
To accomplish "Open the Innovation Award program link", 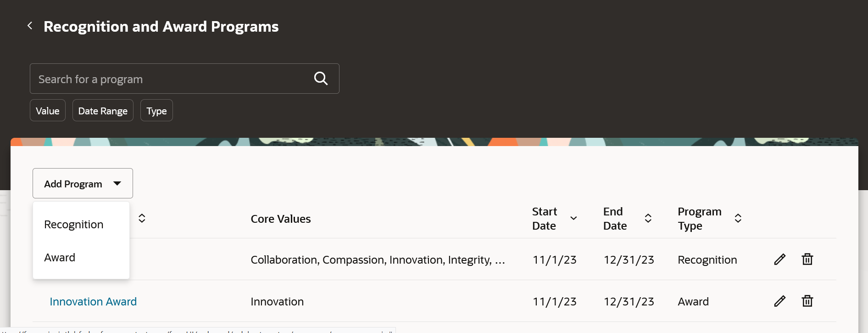I will point(93,301).
